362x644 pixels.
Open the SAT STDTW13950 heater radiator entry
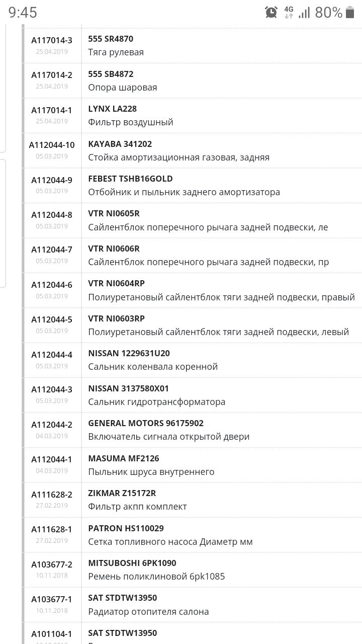201,604
